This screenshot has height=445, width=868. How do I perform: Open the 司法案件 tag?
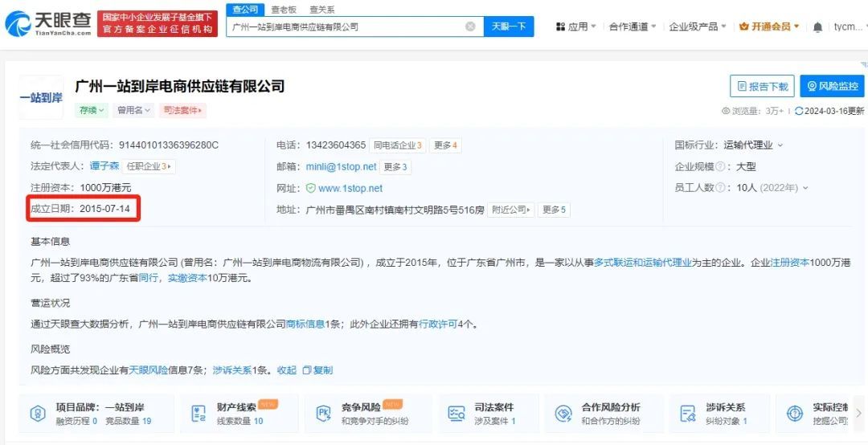(x=182, y=110)
